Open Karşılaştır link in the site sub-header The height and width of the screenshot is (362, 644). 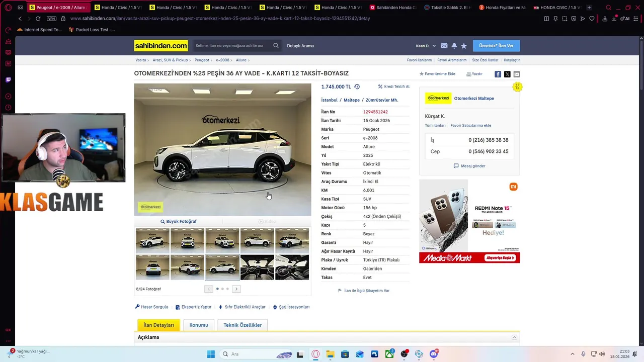pyautogui.click(x=512, y=60)
